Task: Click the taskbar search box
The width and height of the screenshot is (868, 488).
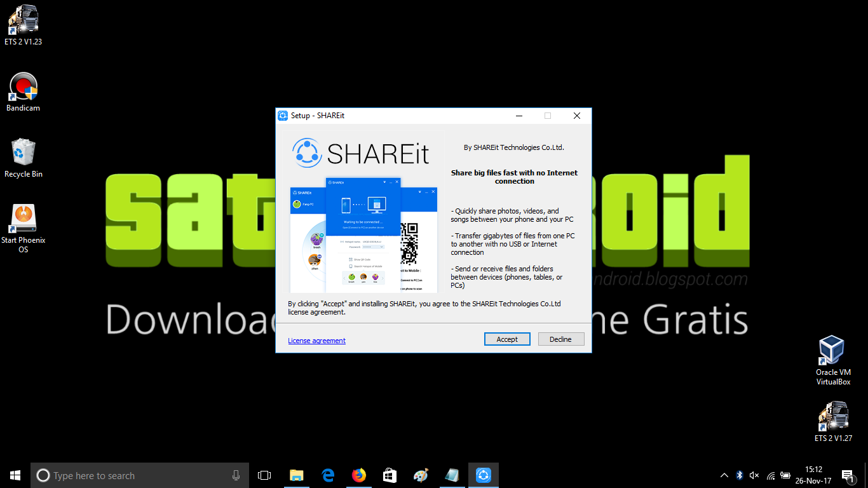Action: point(140,475)
